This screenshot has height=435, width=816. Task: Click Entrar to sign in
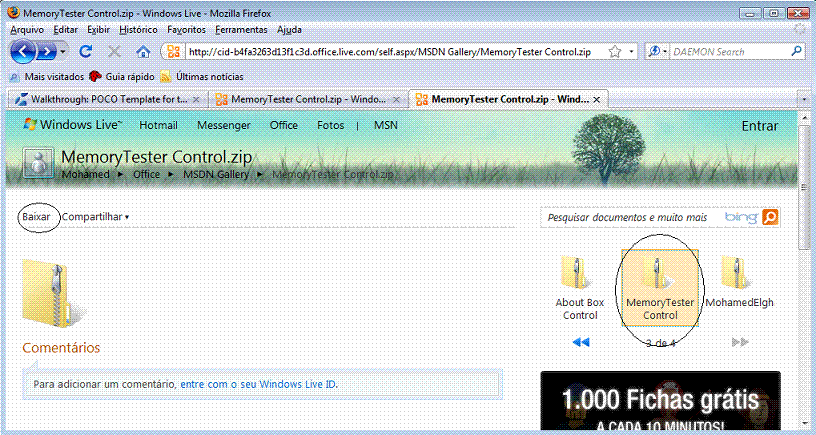pyautogui.click(x=760, y=126)
